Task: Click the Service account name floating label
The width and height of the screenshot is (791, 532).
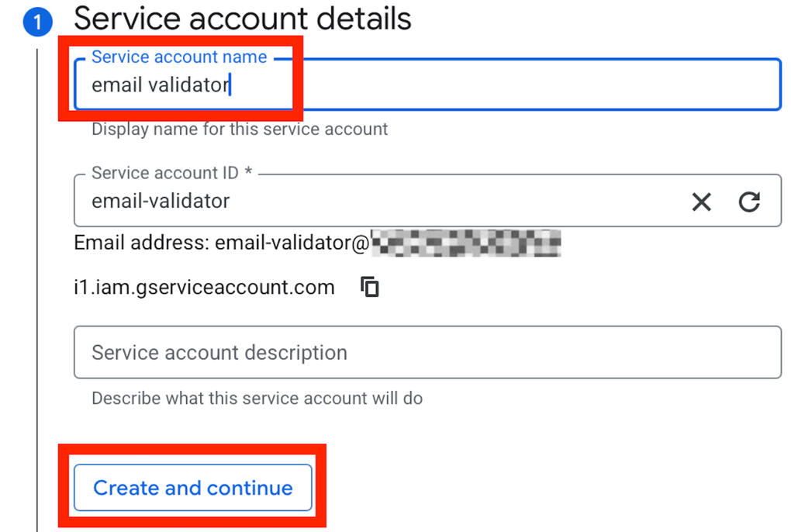Action: click(x=178, y=57)
